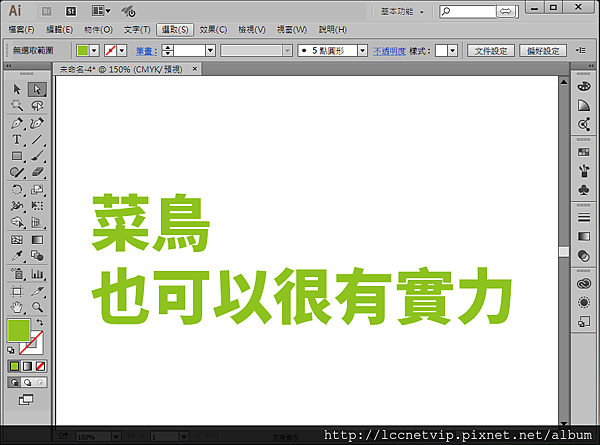Select the Type tool

17,140
